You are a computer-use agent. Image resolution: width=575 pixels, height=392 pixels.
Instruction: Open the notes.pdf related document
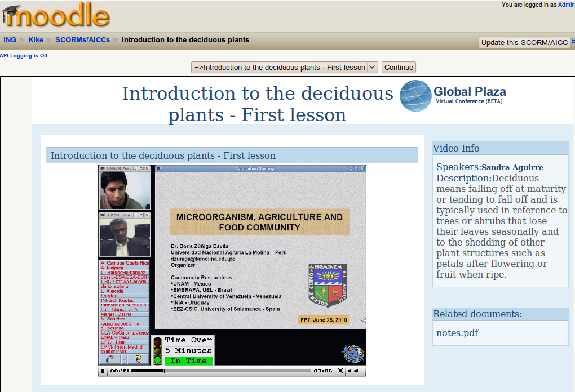coord(457,333)
